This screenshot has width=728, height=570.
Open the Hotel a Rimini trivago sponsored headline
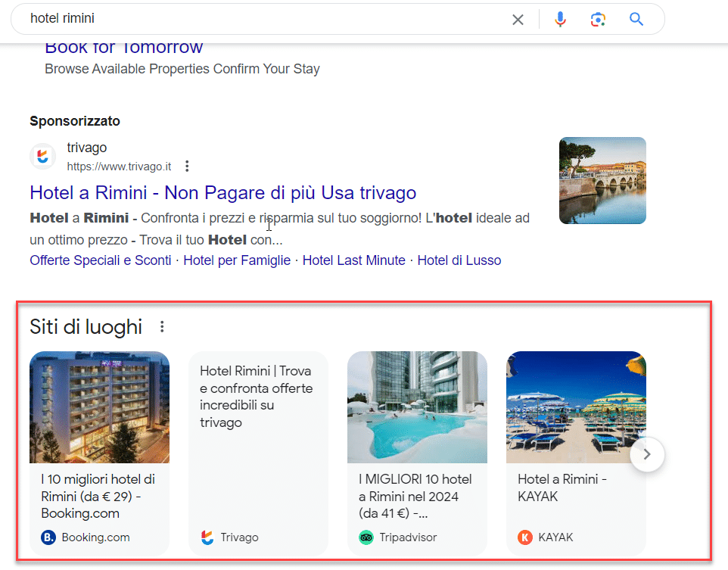[x=222, y=192]
